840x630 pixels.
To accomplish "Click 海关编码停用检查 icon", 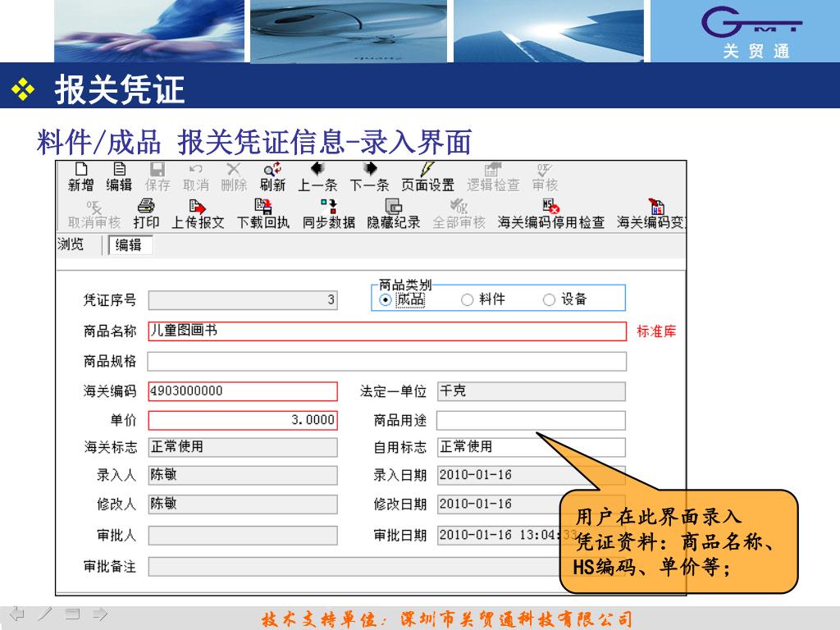I will [550, 214].
